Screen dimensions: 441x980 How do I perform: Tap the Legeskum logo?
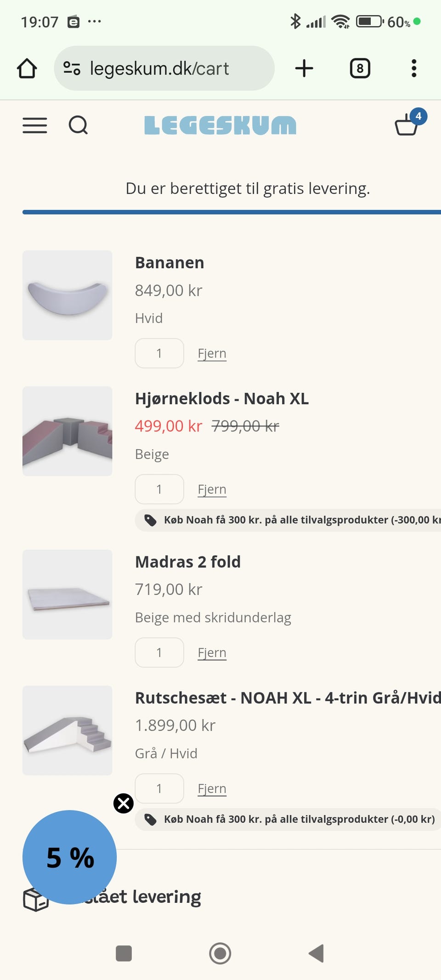[x=220, y=125]
